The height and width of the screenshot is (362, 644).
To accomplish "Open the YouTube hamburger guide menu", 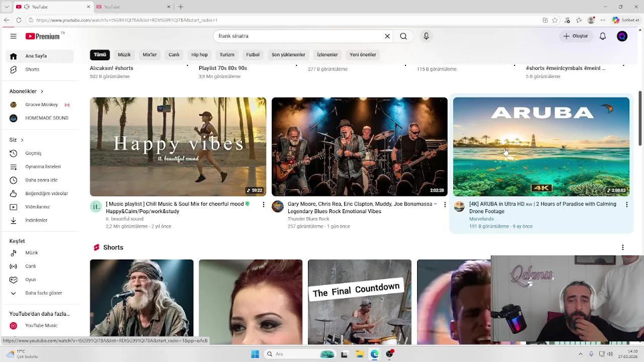I will [x=14, y=36].
